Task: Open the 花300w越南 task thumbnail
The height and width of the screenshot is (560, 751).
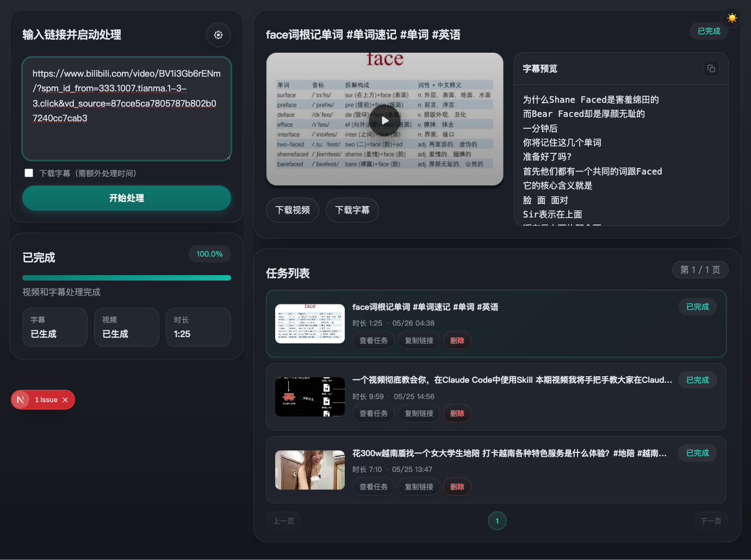Action: [310, 470]
